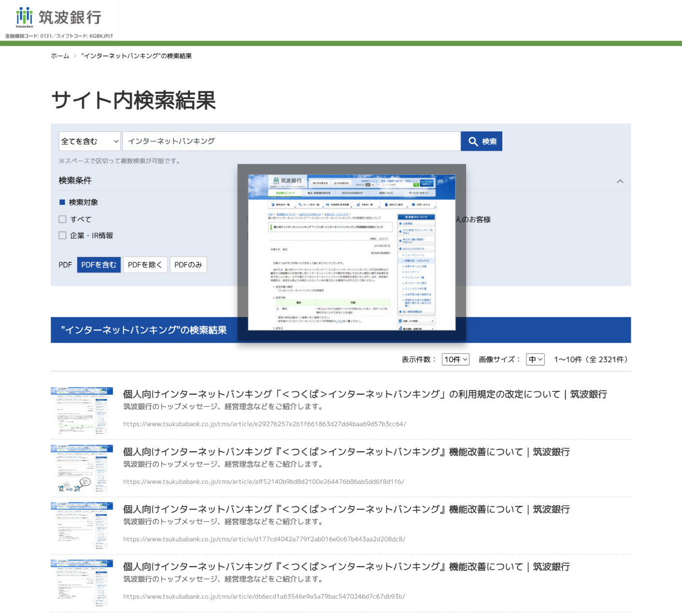This screenshot has height=616, width=682.
Task: Select the PDFを含む option
Action: (99, 265)
